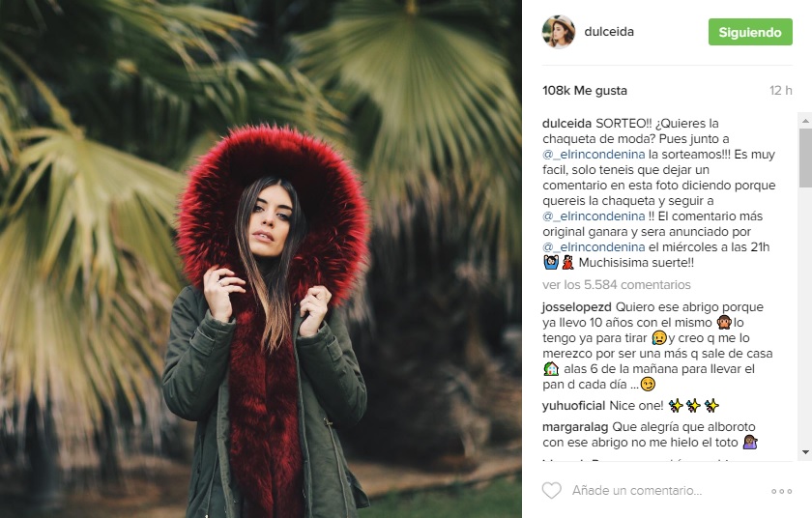812x518 pixels.
Task: Toggle the green Siguiendo follow button
Action: click(750, 32)
